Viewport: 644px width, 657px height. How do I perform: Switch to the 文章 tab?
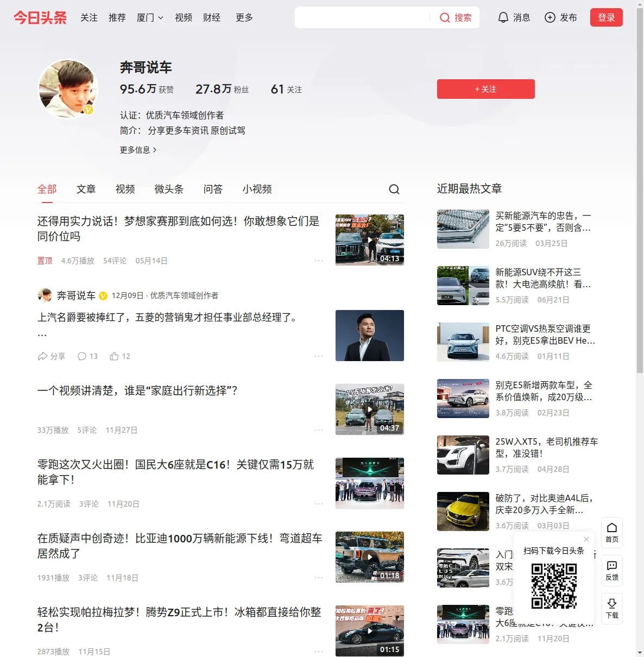(x=86, y=189)
